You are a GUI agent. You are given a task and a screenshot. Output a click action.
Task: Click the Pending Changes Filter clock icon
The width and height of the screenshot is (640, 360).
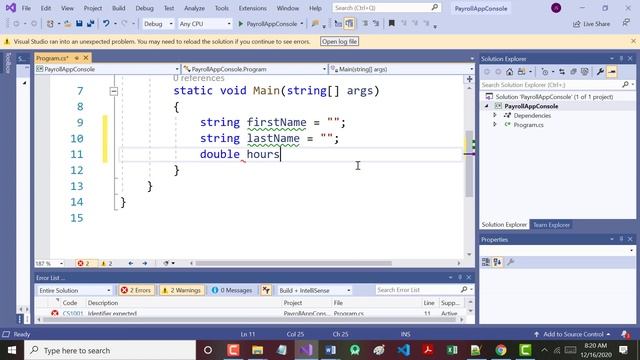coord(545,72)
